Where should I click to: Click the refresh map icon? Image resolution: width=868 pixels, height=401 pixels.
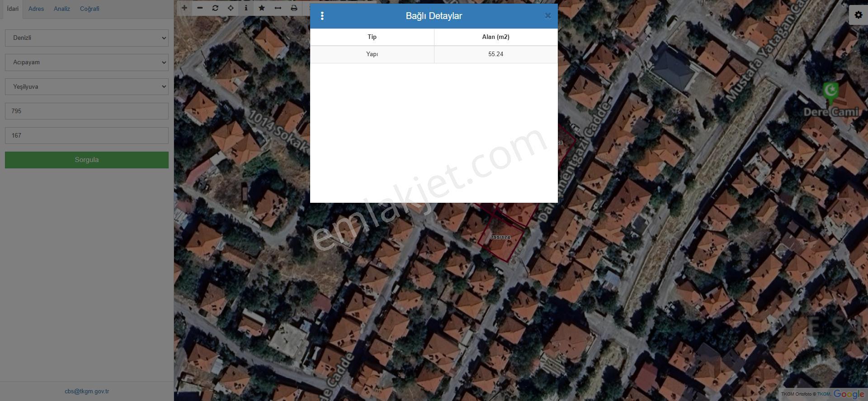click(215, 8)
